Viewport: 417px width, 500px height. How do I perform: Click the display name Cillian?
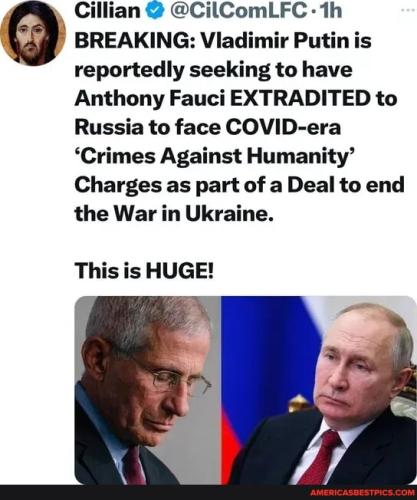coord(107,11)
